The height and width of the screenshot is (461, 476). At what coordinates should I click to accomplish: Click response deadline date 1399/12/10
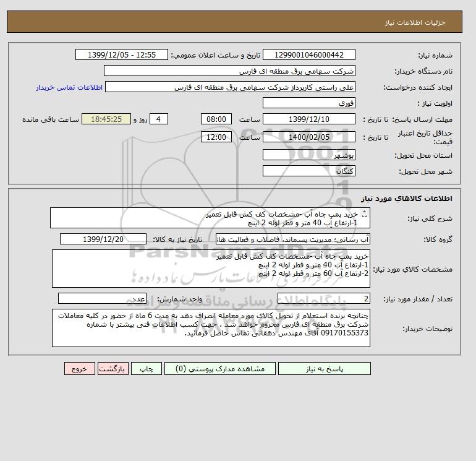[308, 119]
